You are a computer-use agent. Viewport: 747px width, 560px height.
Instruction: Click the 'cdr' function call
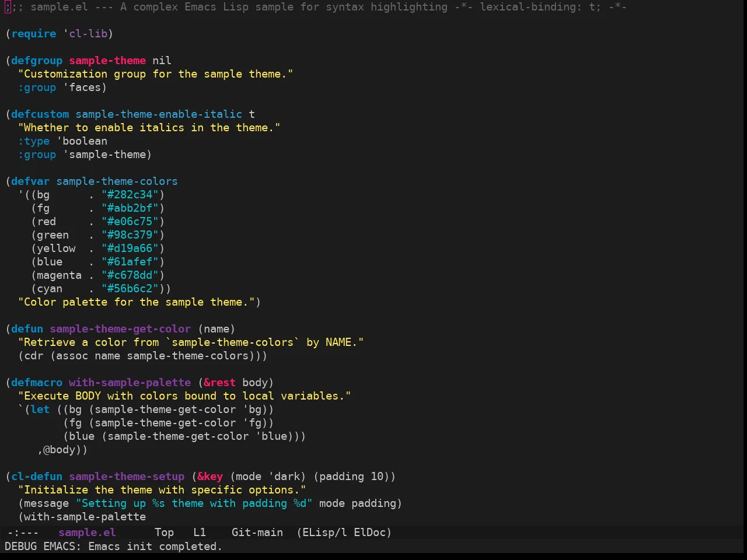point(34,356)
